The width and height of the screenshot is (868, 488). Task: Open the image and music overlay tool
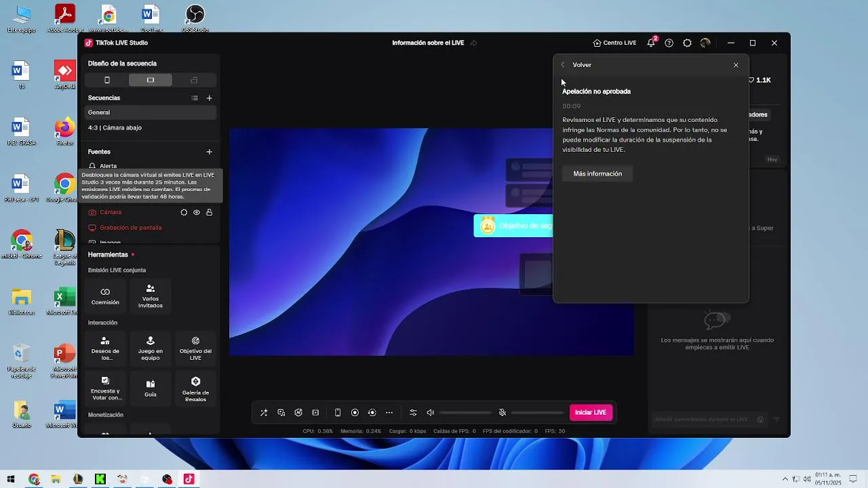(281, 413)
